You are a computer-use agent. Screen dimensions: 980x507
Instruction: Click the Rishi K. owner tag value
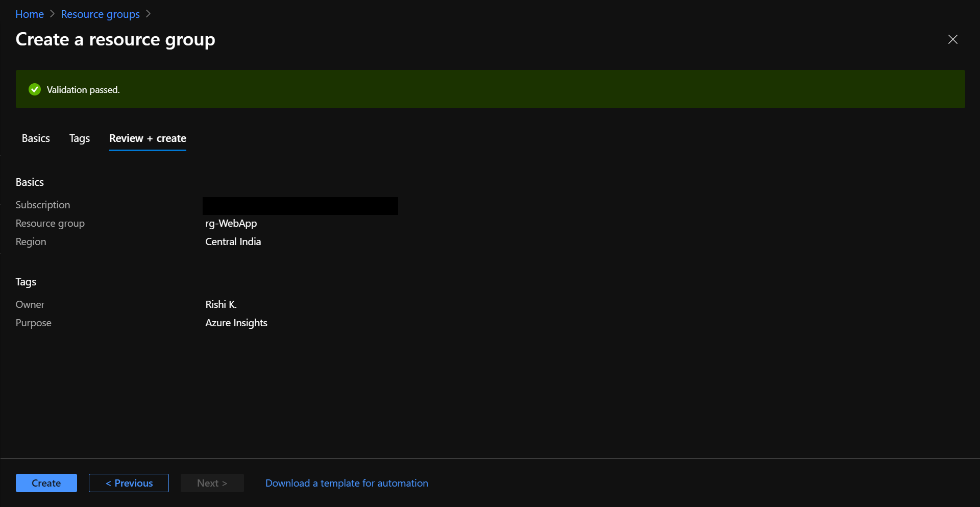pyautogui.click(x=220, y=304)
